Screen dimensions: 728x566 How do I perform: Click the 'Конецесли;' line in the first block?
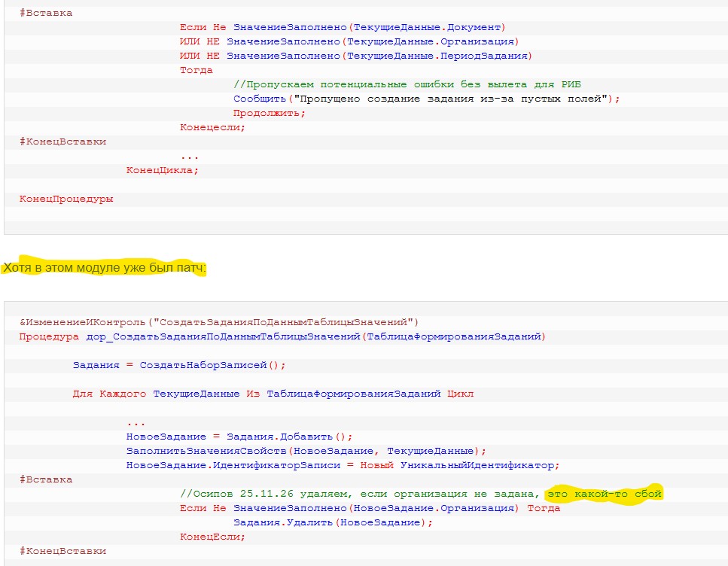[212, 128]
